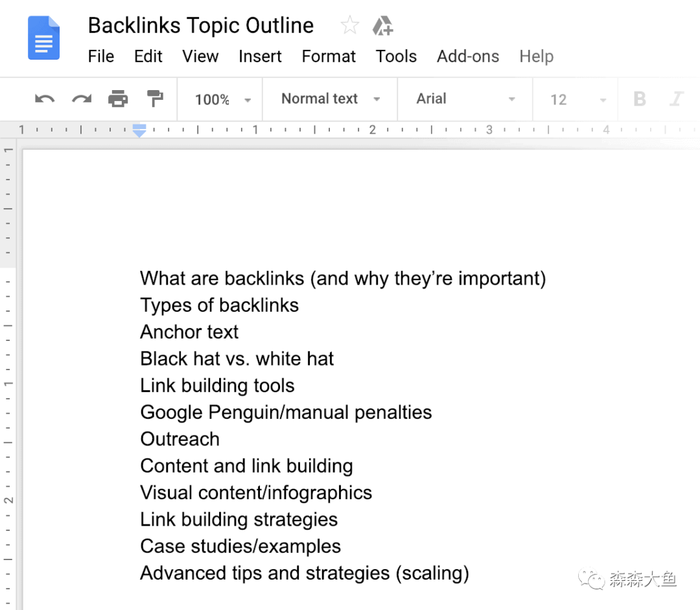This screenshot has height=610, width=700.
Task: Toggle italic formatting
Action: [677, 99]
